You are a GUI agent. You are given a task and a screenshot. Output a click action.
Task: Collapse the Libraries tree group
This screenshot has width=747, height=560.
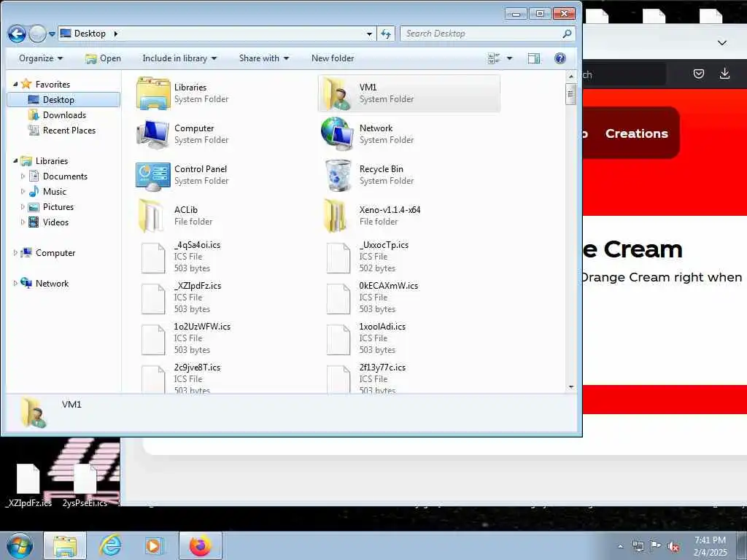tap(15, 161)
